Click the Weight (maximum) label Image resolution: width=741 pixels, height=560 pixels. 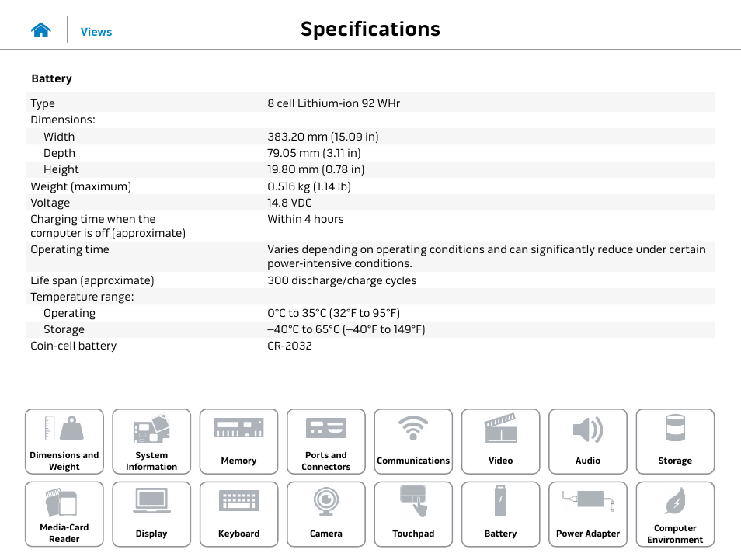point(81,186)
